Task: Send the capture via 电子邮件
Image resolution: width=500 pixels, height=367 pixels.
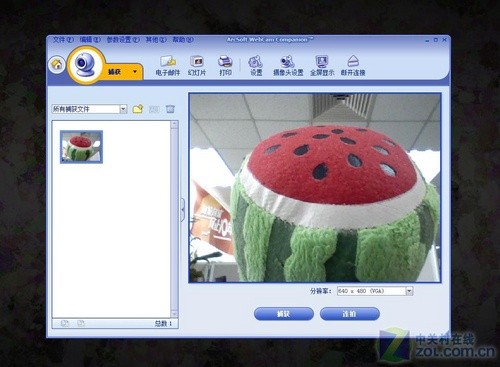Action: point(168,65)
